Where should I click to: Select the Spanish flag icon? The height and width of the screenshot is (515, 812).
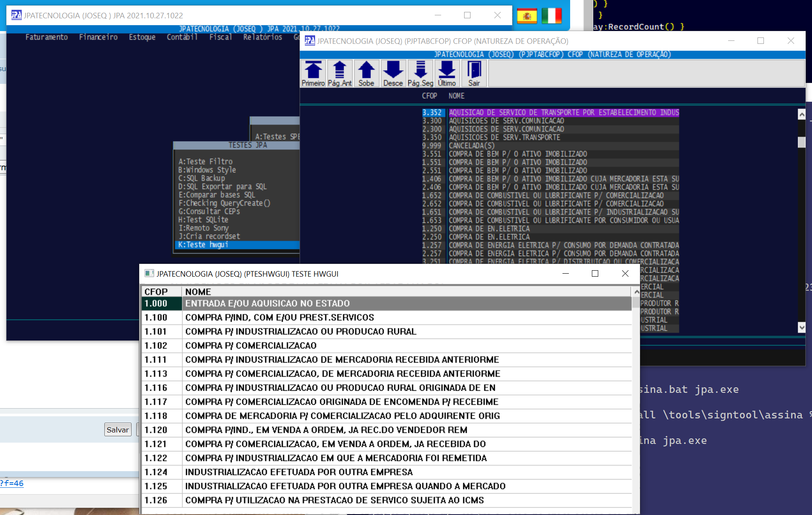(x=527, y=16)
